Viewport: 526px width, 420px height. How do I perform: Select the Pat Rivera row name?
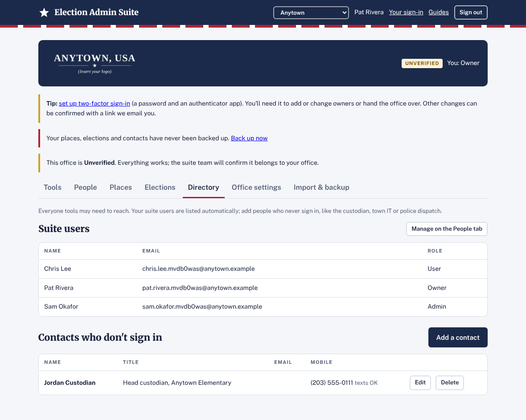(x=59, y=288)
